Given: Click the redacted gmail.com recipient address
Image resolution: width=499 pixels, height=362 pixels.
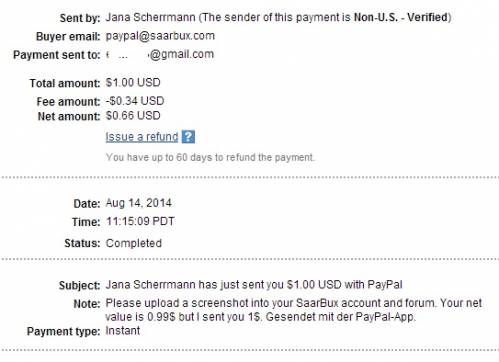Looking at the screenshot, I should 160,54.
